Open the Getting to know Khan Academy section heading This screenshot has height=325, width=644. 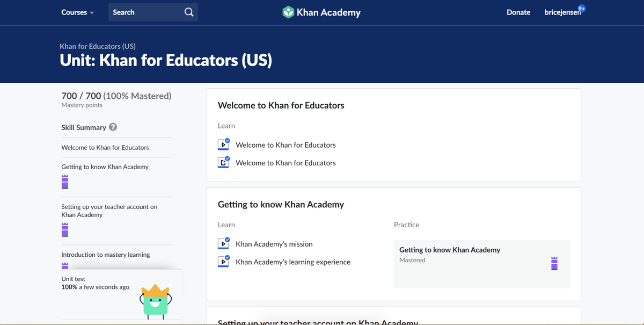pyautogui.click(x=281, y=204)
